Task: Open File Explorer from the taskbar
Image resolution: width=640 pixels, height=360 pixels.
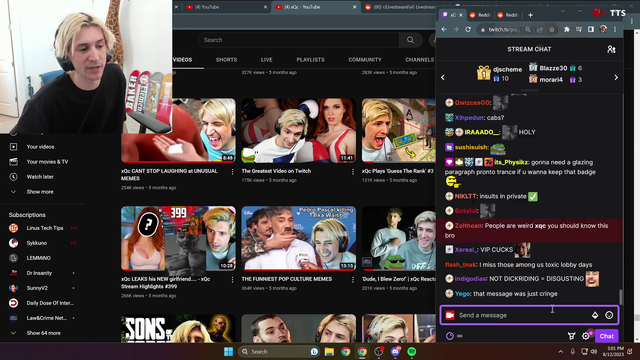Action: 329,351
